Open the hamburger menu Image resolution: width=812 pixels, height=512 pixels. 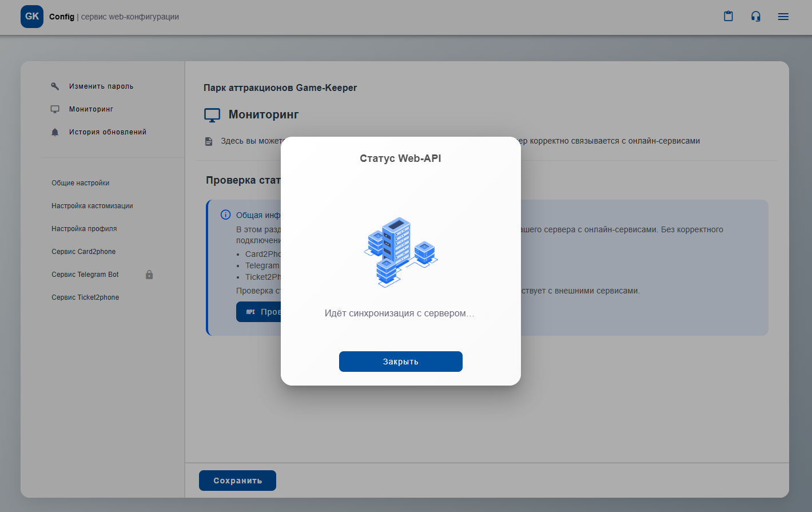point(783,17)
